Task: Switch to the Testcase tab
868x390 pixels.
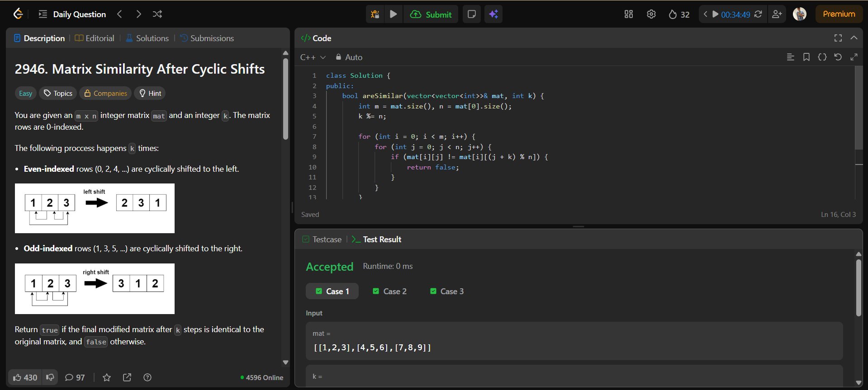Action: [x=322, y=240]
